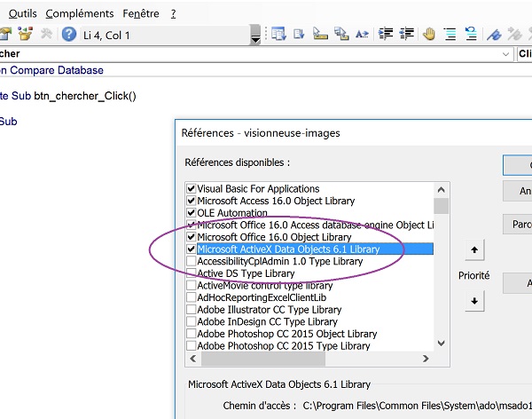Click code line Compare Database
The width and height of the screenshot is (532, 419).
(x=51, y=70)
